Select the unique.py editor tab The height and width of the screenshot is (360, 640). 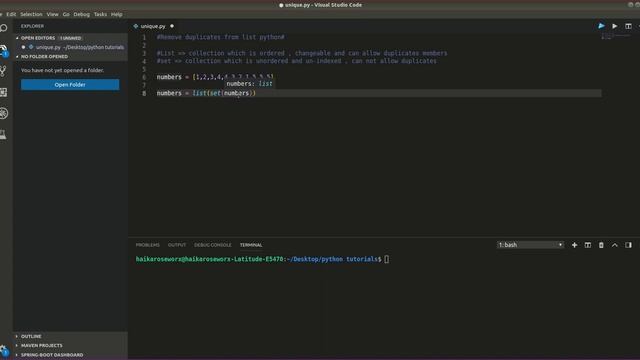coord(153,26)
